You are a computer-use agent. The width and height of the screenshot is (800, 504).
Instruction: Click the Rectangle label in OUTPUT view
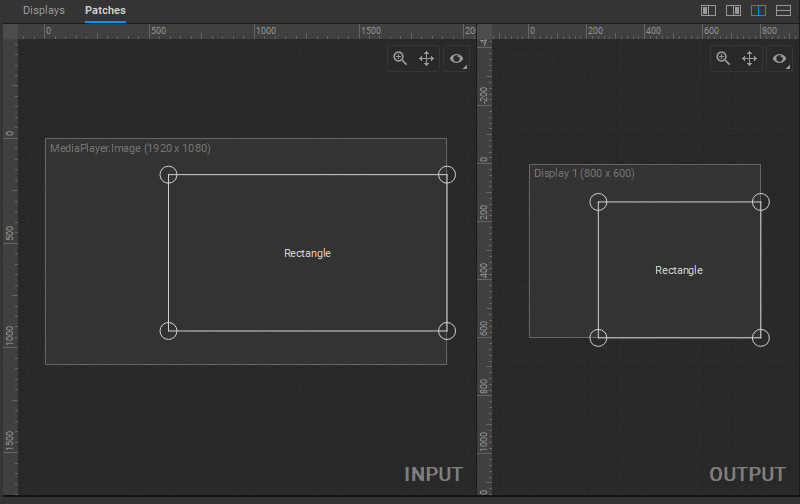click(679, 270)
